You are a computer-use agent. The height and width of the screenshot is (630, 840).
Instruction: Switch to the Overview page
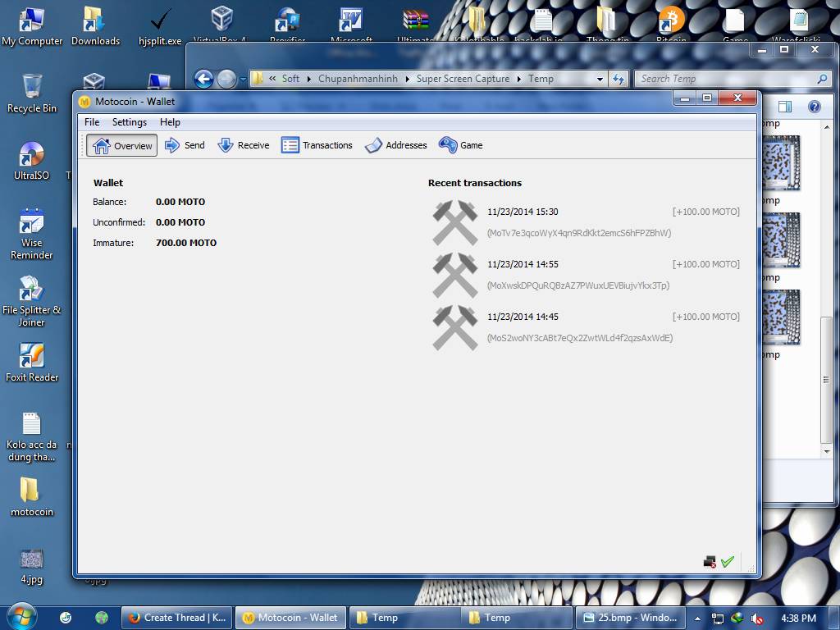pyautogui.click(x=122, y=145)
